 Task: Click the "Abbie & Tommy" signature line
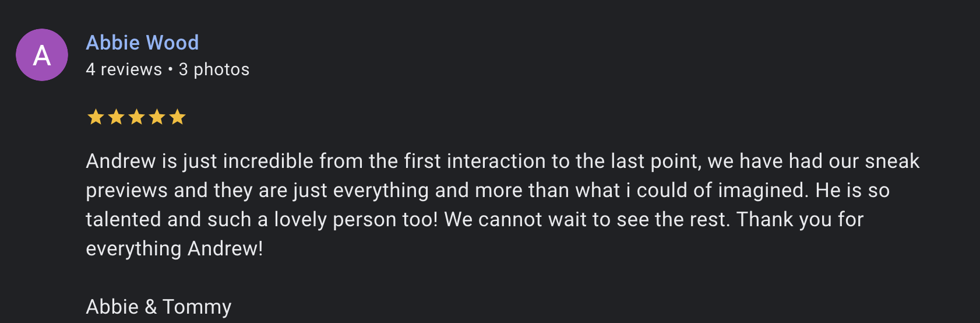point(158,307)
